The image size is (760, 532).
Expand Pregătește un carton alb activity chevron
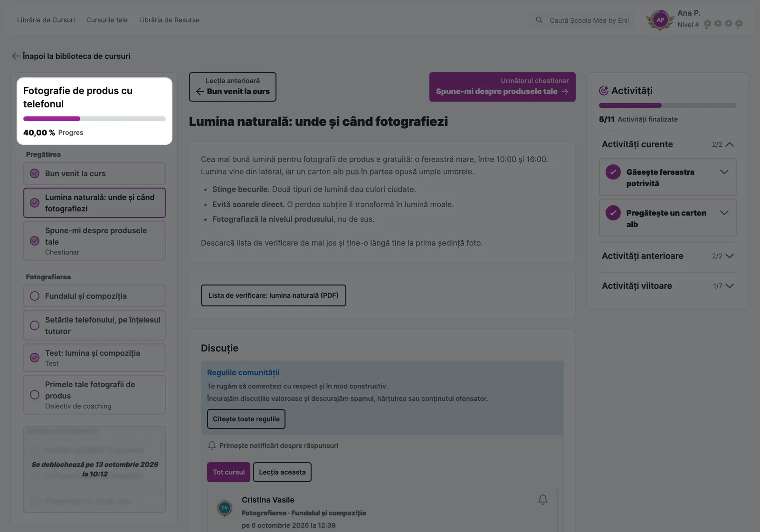tap(724, 213)
